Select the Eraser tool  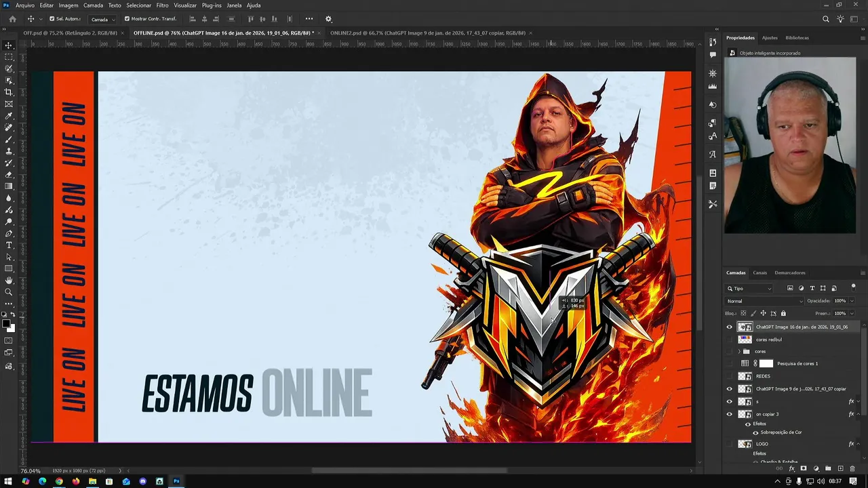click(9, 175)
